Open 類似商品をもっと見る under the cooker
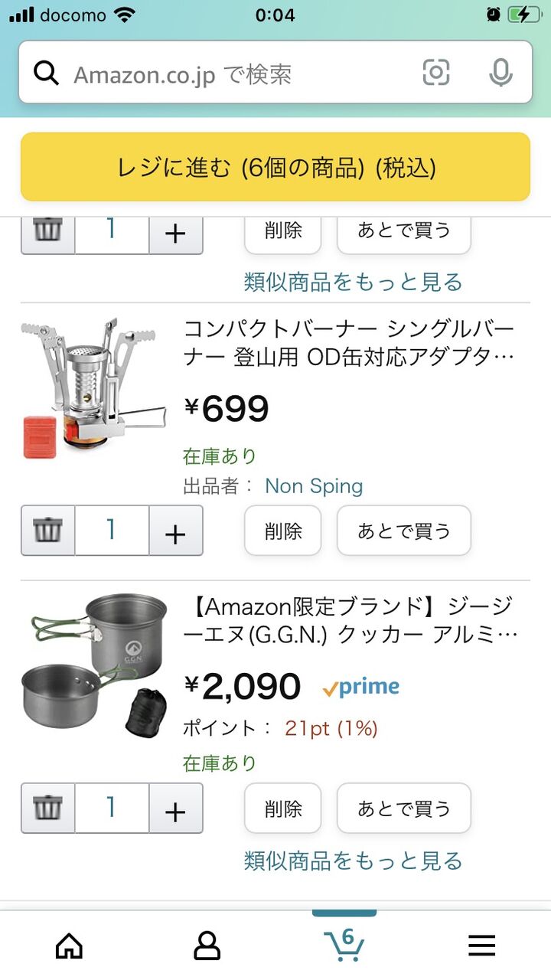551x980 pixels. tap(354, 861)
